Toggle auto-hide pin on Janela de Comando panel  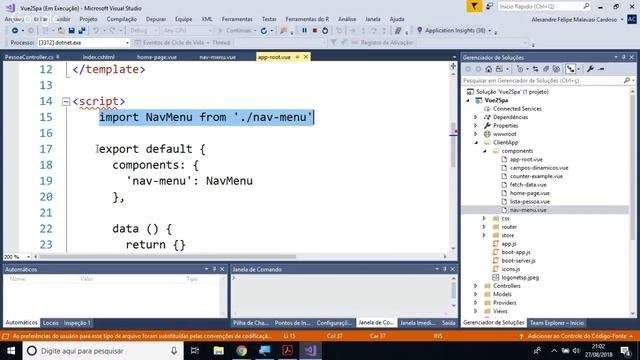pyautogui.click(x=445, y=269)
